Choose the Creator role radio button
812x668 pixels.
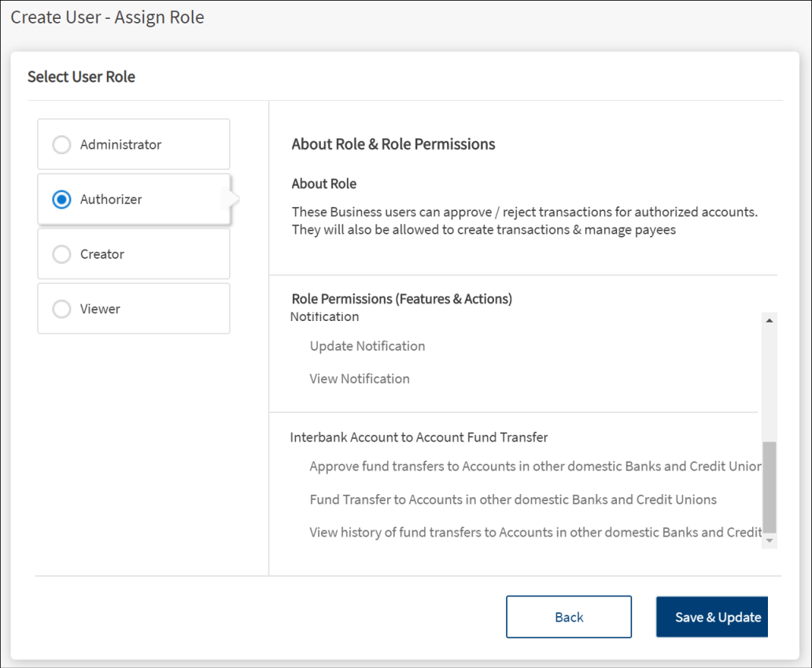click(61, 254)
